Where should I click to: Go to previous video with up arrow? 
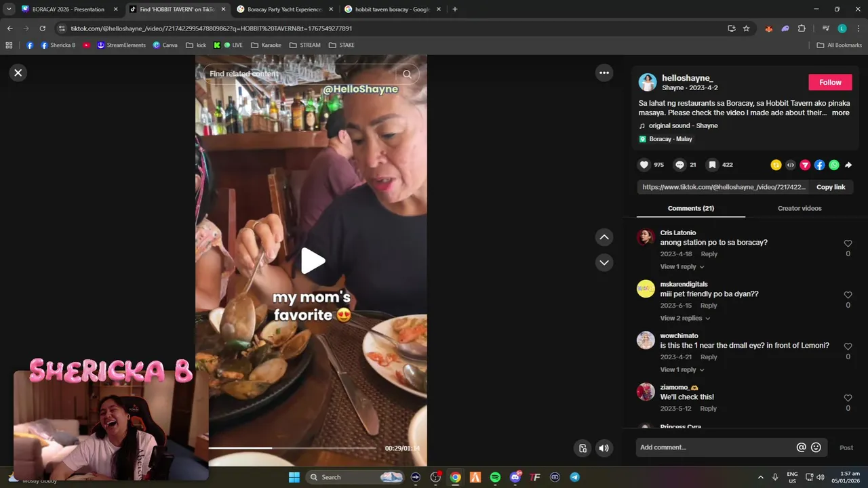(604, 237)
